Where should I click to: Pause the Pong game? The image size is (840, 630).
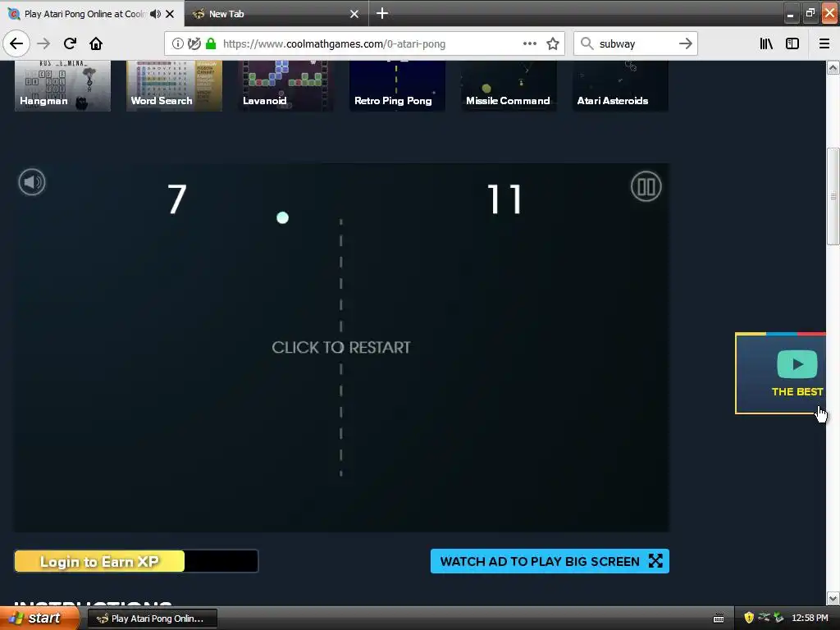[x=646, y=186]
